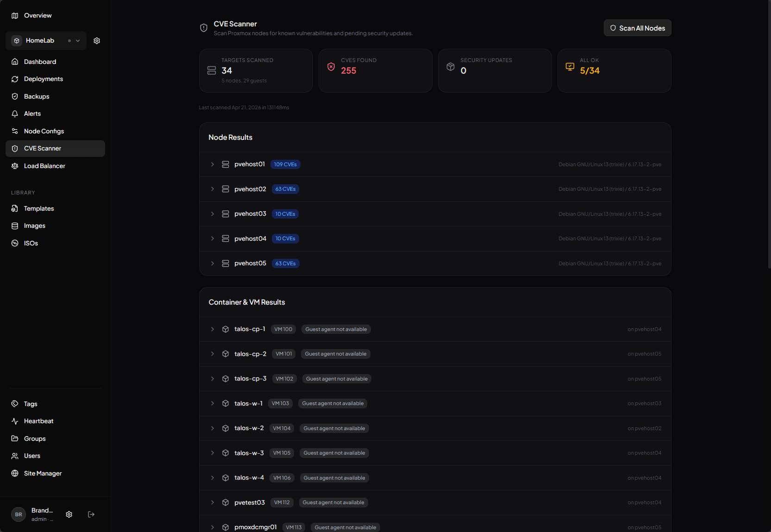Expand the pvehost05 node chevron
771x532 pixels.
[213, 263]
